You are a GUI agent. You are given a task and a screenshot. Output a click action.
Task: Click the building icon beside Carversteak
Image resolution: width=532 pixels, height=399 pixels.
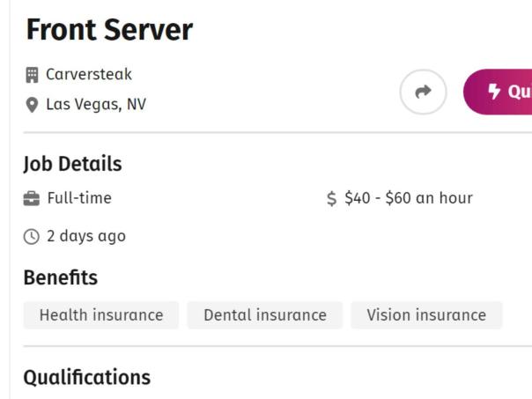pyautogui.click(x=32, y=75)
